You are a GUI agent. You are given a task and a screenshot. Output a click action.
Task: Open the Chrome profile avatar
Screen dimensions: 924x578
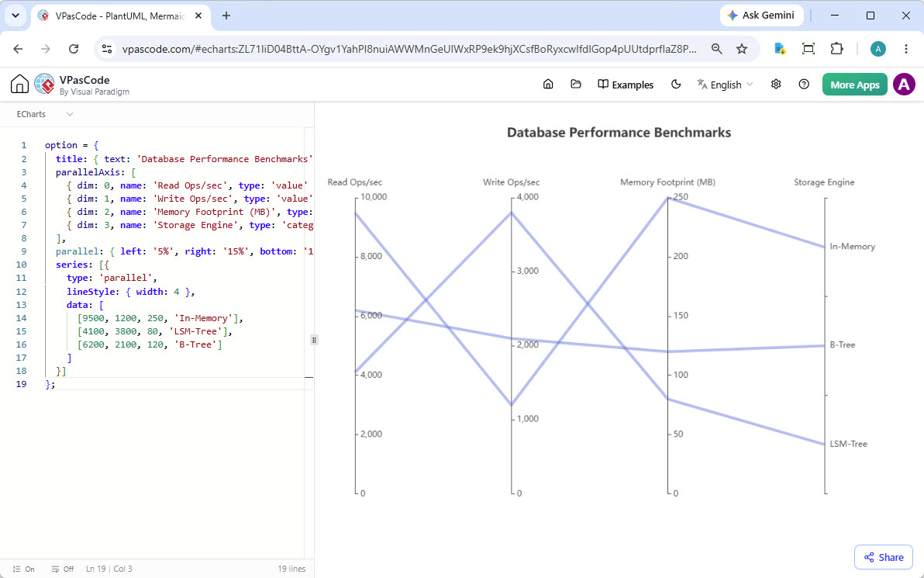pos(878,49)
